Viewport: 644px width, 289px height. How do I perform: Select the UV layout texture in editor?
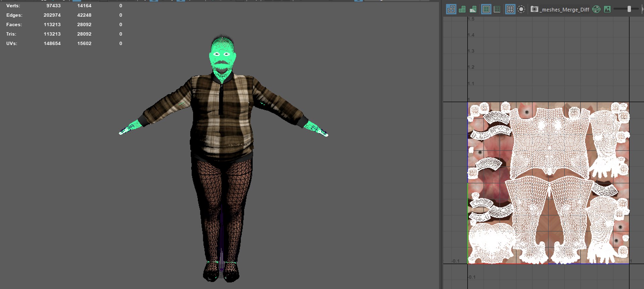point(548,183)
